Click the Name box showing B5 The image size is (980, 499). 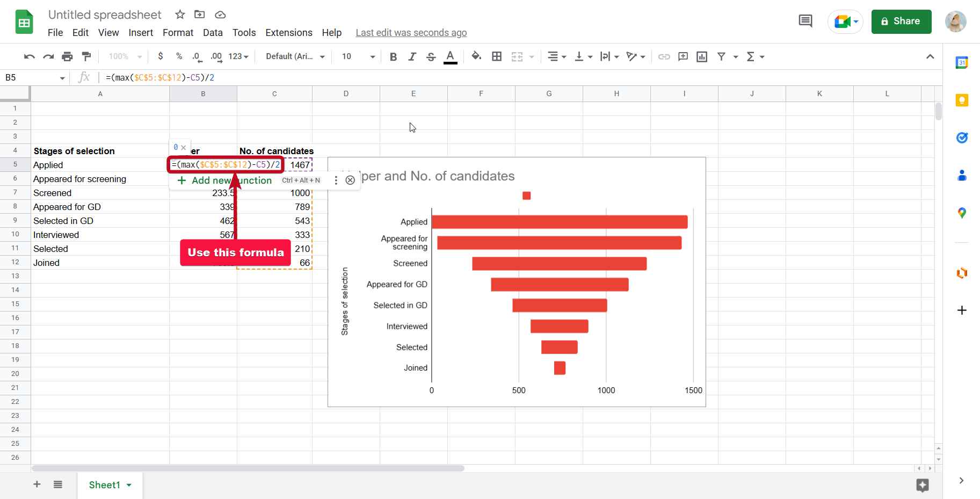click(34, 78)
